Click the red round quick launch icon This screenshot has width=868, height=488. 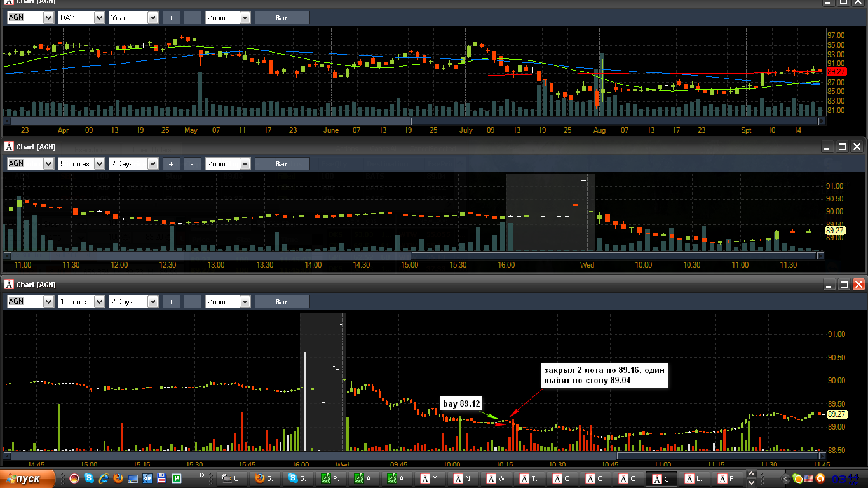[x=74, y=478]
